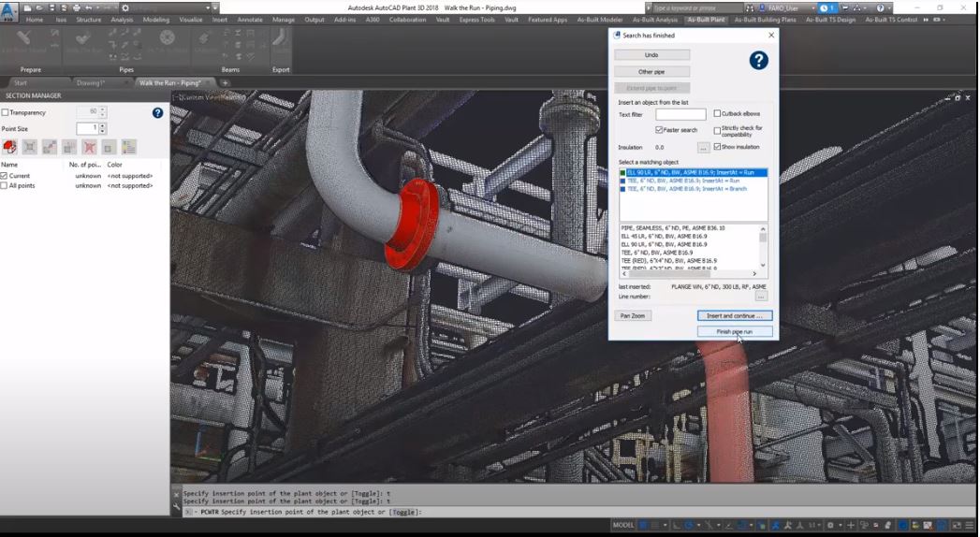This screenshot has width=980, height=537.
Task: Click the Open file quick-access icon
Action: click(39, 8)
